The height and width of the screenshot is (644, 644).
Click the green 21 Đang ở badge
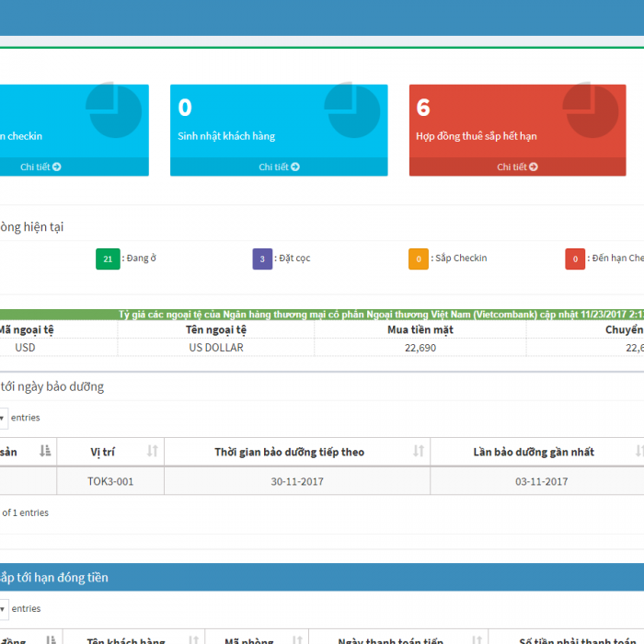point(108,259)
